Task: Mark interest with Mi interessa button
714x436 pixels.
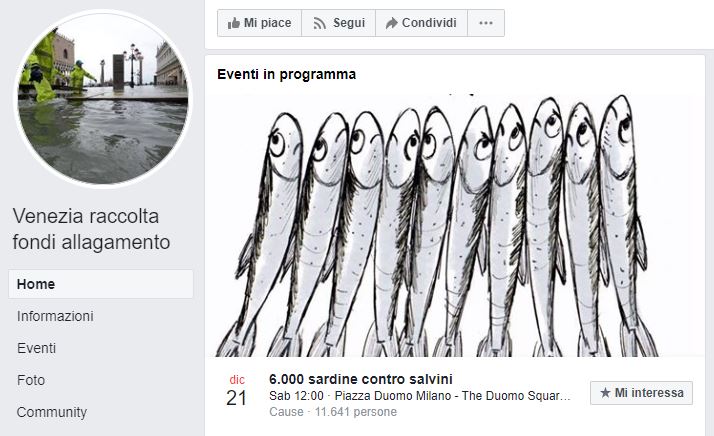Action: (641, 393)
